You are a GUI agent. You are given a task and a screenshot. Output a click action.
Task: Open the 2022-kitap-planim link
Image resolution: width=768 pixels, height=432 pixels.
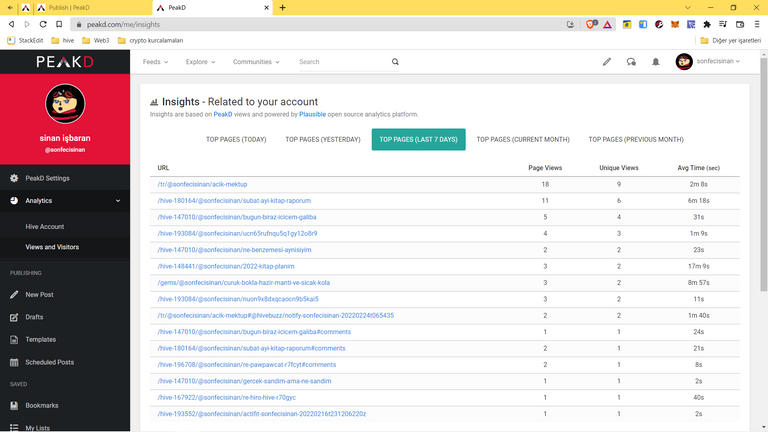(226, 266)
